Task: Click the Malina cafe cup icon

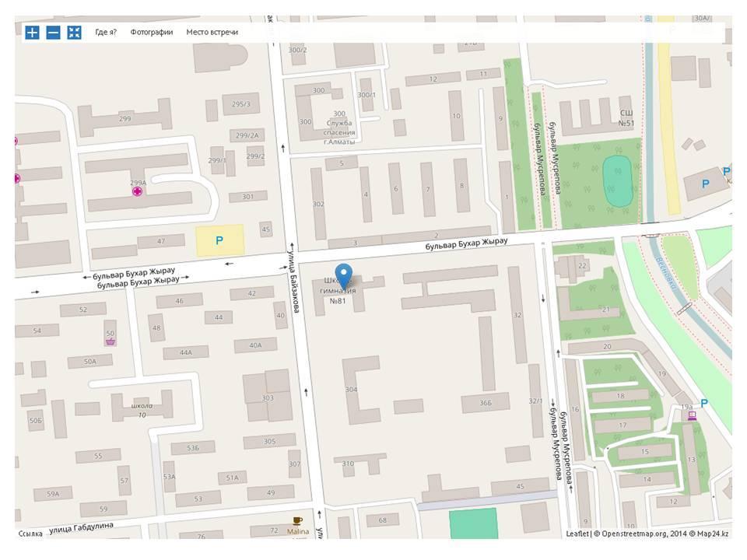Action: [x=297, y=521]
